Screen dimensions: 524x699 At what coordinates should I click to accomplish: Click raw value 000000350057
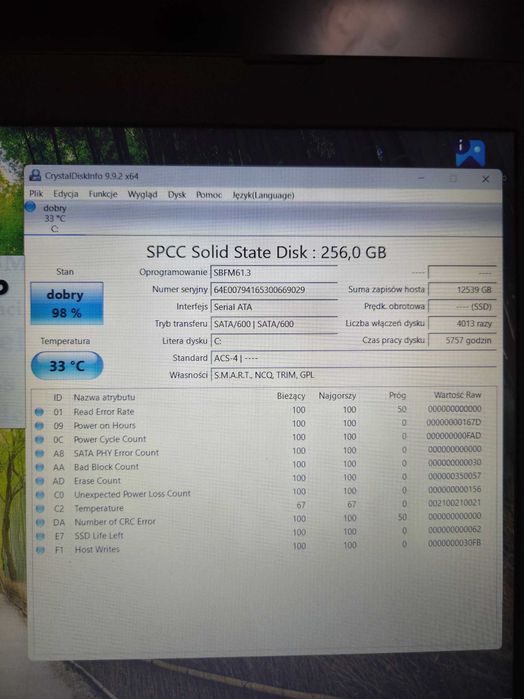pyautogui.click(x=454, y=476)
